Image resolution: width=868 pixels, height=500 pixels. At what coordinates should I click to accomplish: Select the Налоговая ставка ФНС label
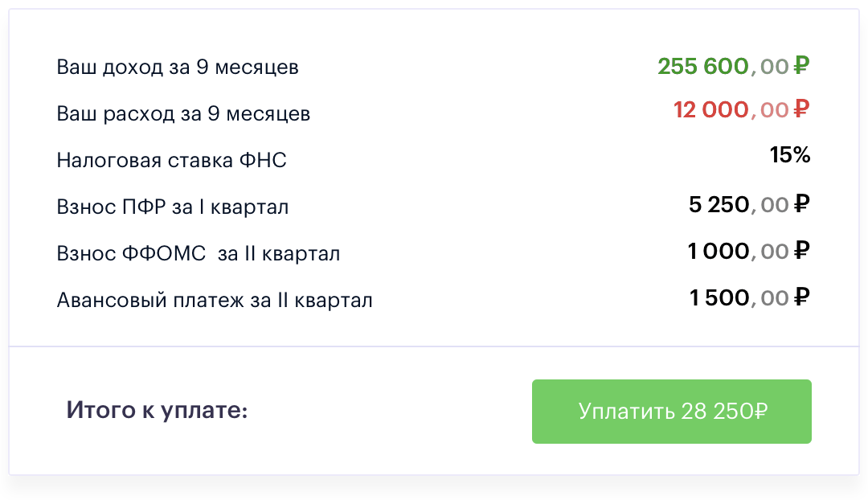171,160
